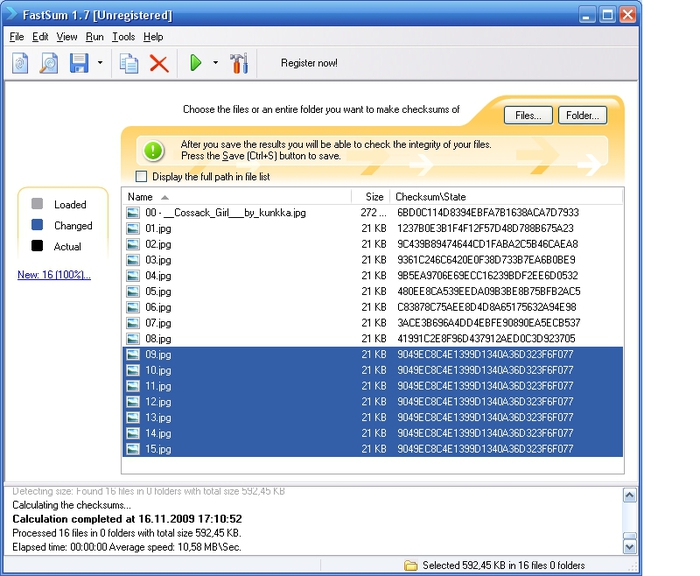Open the Run button dropdown arrow

(x=216, y=63)
